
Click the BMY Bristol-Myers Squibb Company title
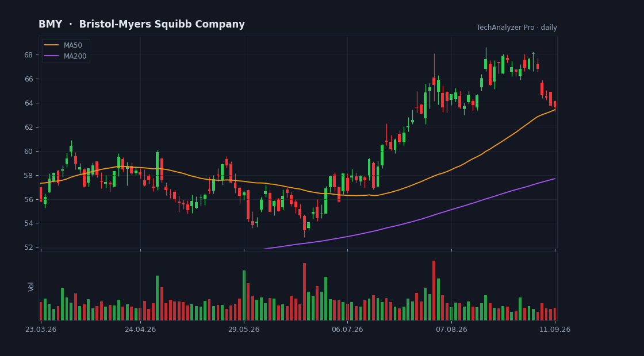tap(141, 25)
